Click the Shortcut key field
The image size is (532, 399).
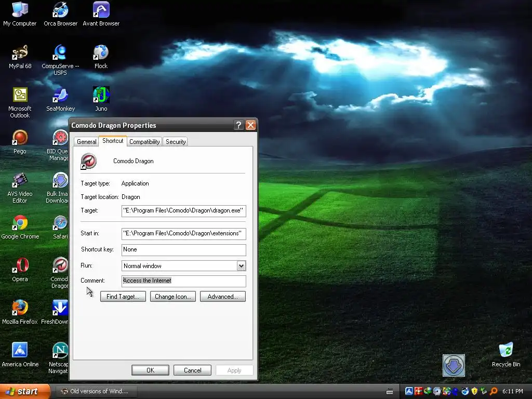point(183,250)
